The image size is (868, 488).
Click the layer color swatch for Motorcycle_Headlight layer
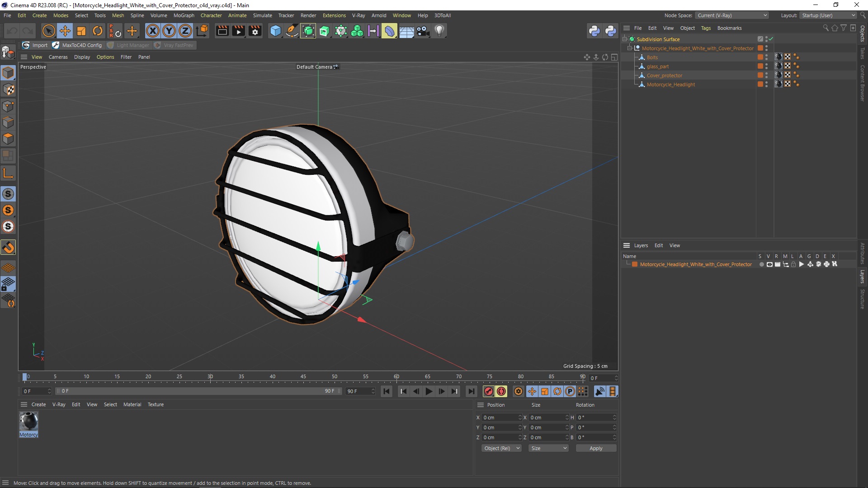coord(635,264)
